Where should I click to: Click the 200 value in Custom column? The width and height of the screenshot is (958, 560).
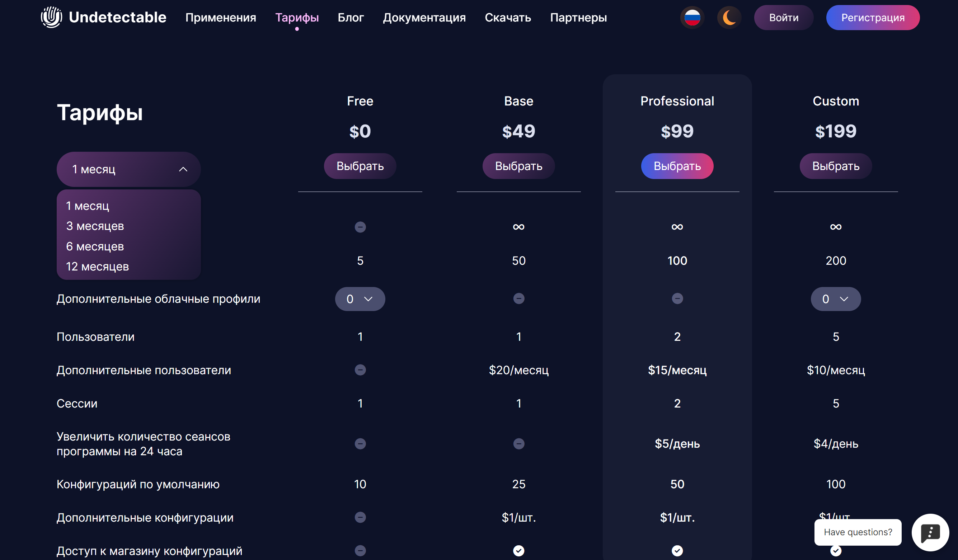point(836,261)
